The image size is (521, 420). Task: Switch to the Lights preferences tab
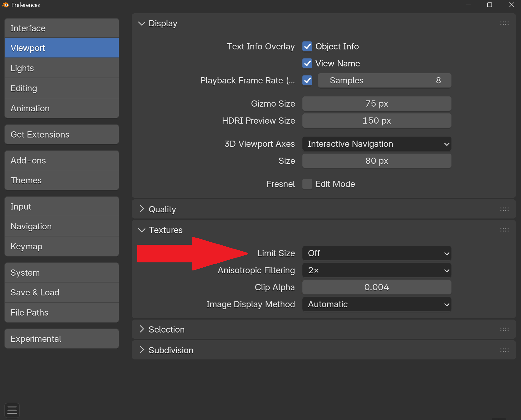tap(62, 68)
